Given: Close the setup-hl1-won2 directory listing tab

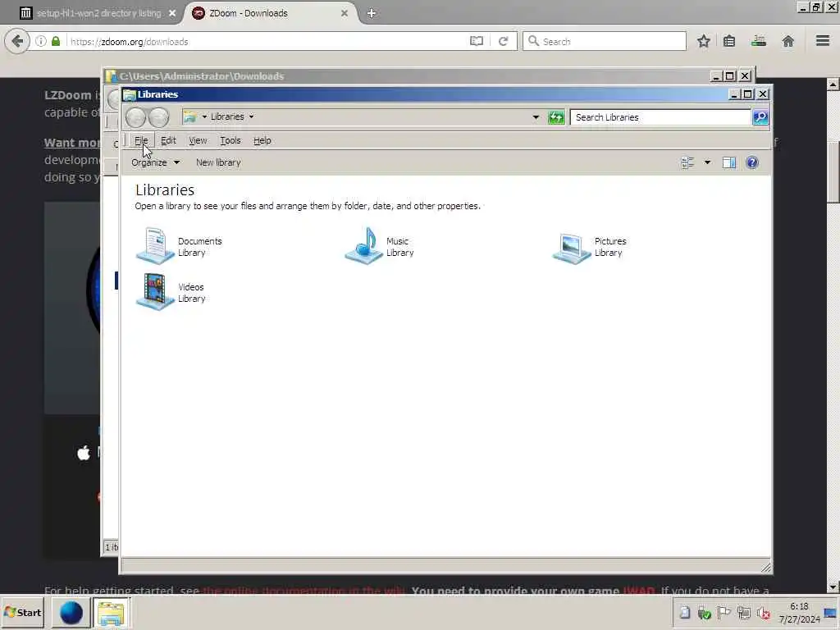Looking at the screenshot, I should click(172, 13).
